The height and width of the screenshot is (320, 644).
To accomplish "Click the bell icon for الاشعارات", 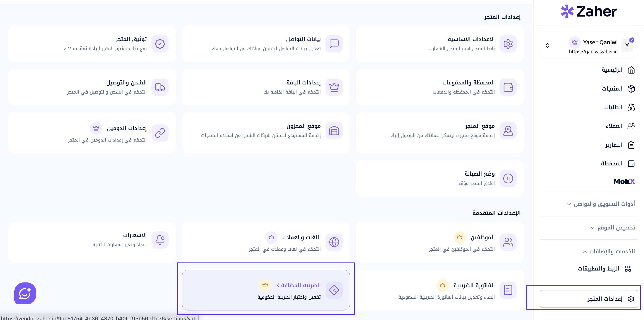I will pos(160,240).
